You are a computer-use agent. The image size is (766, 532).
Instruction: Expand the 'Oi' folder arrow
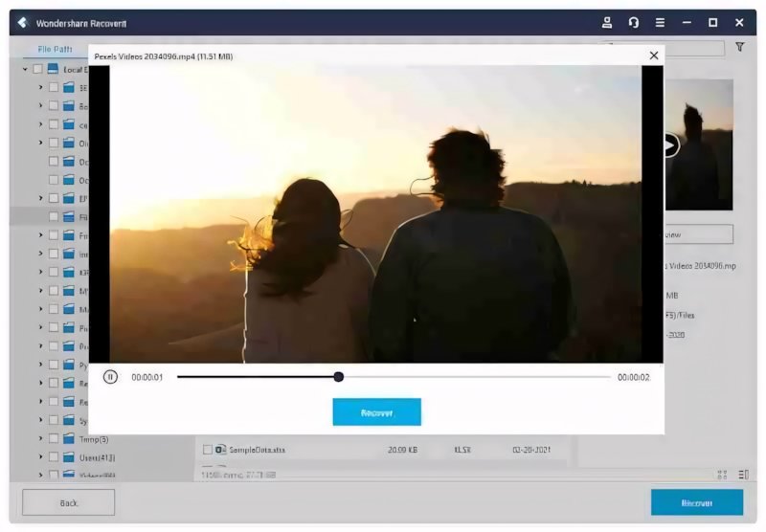point(40,143)
